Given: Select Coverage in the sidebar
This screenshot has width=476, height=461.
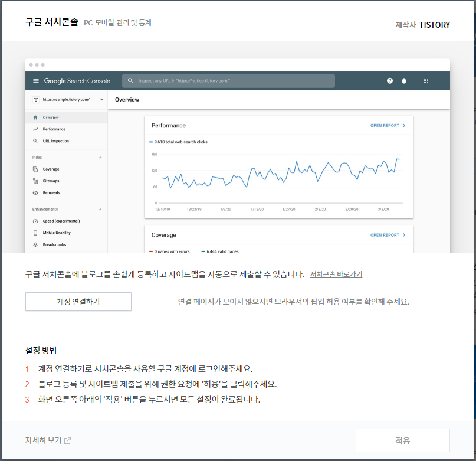Looking at the screenshot, I should (66, 169).
